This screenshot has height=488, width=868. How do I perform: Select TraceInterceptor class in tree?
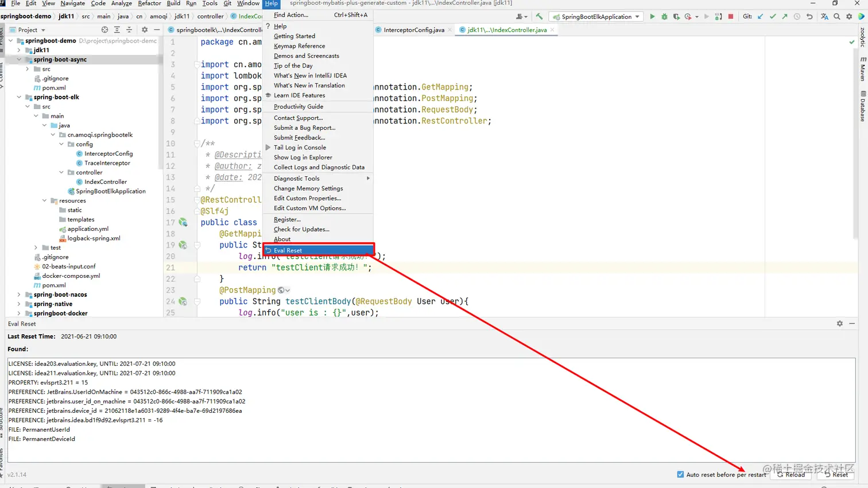[107, 163]
